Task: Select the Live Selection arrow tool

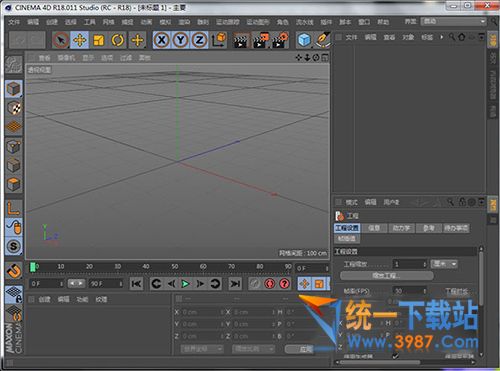Action: click(61, 40)
